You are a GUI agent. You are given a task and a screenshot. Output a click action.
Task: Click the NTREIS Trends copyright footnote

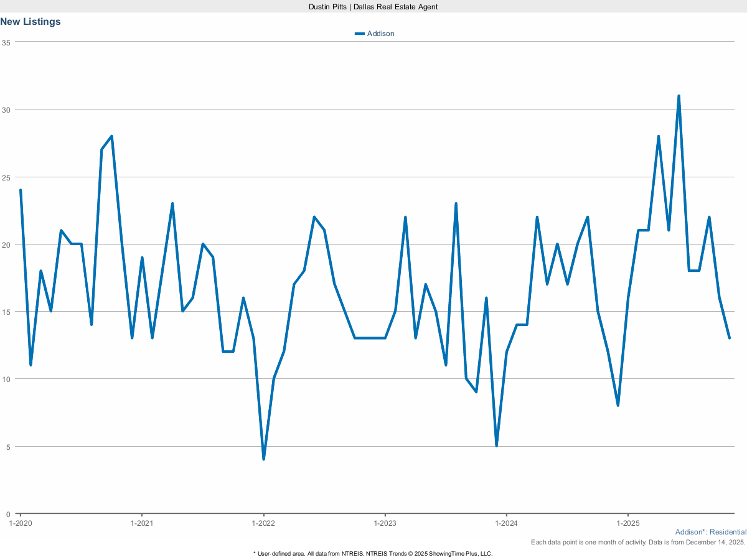coord(373,553)
